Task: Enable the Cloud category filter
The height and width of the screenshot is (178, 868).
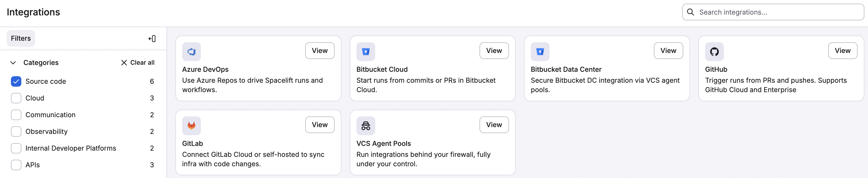Action: [x=16, y=98]
